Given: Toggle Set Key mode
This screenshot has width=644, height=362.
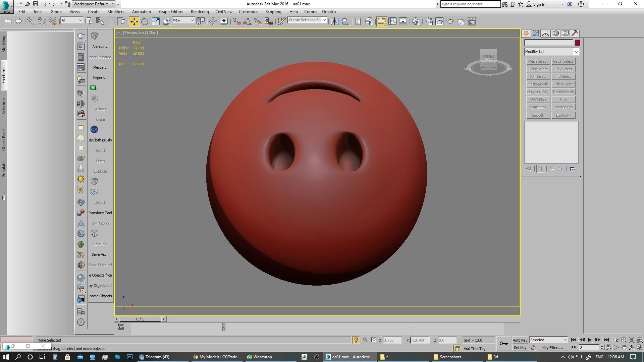Looking at the screenshot, I should (520, 348).
